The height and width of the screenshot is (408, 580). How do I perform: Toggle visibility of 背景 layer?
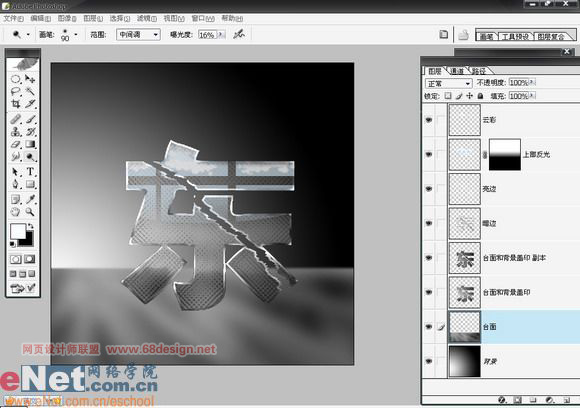[429, 361]
